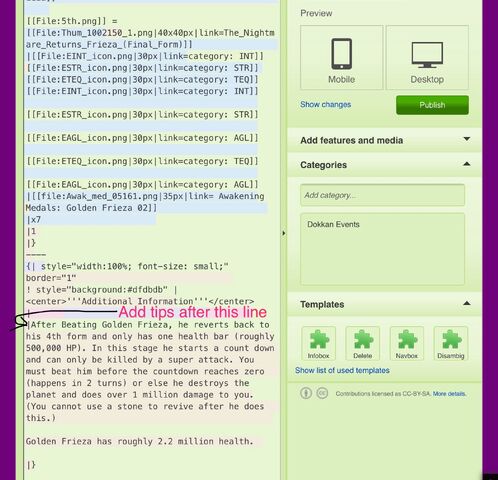Insert the Disambig template
Viewport: 498px width, 480px height.
(x=450, y=343)
